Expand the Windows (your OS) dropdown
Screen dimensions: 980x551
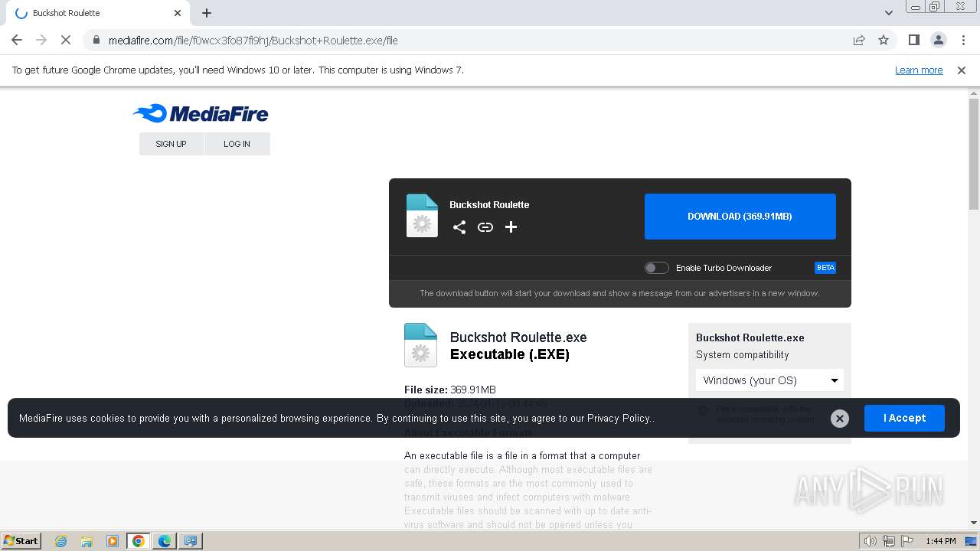pos(770,380)
